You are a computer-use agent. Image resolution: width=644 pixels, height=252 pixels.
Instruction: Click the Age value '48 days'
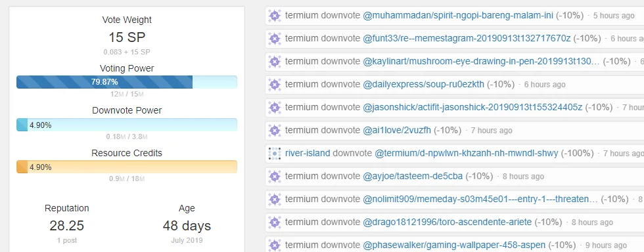point(187,226)
